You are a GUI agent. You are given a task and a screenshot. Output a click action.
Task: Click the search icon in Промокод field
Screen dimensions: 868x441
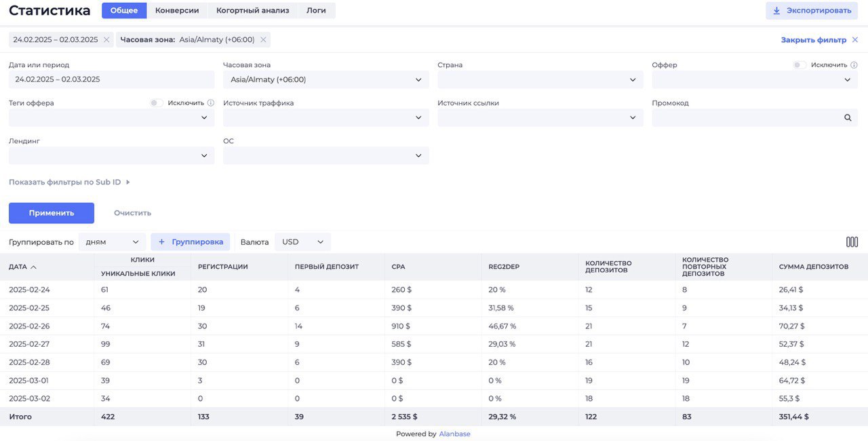(x=848, y=117)
